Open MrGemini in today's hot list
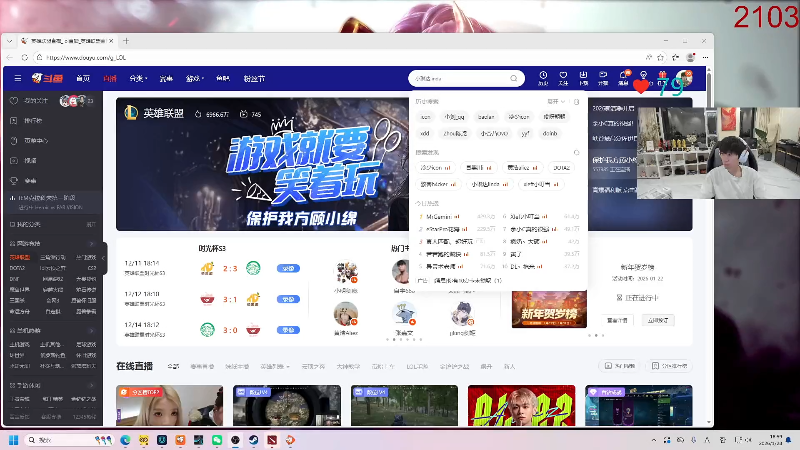This screenshot has height=450, width=800. click(439, 217)
